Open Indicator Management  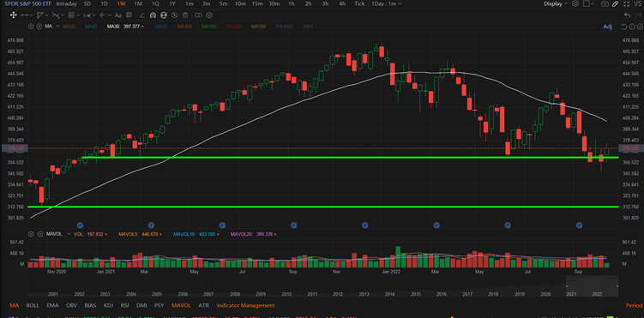pos(245,305)
